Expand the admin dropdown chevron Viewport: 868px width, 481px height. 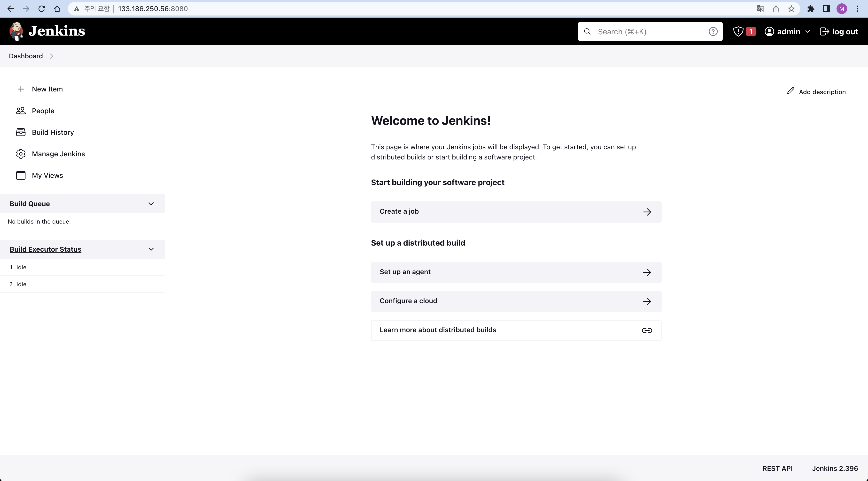tap(807, 32)
